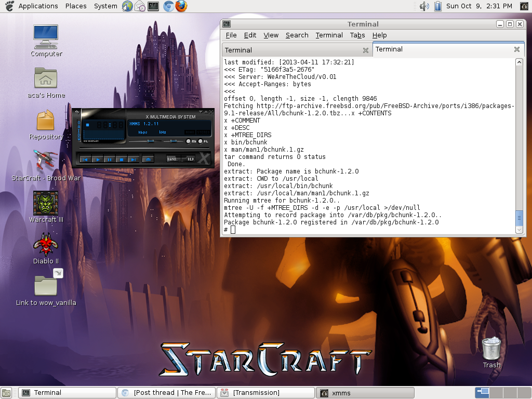Enable RAND shuffle in XMMS
Image resolution: width=532 pixels, height=399 pixels.
[173, 159]
